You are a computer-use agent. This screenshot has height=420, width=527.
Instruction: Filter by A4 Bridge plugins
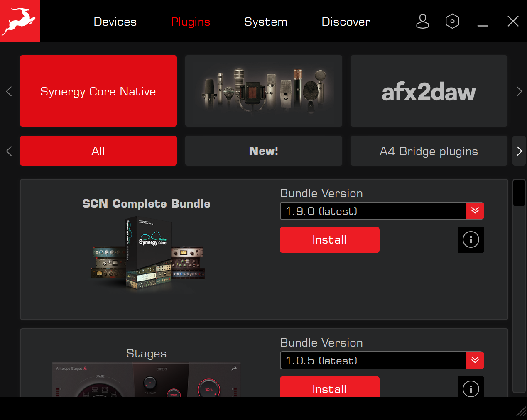pyautogui.click(x=429, y=151)
